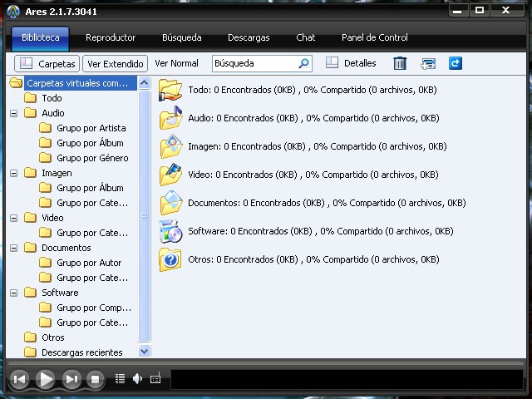The height and width of the screenshot is (399, 532).
Task: Collapse the Documentos tree node
Action: coord(13,248)
